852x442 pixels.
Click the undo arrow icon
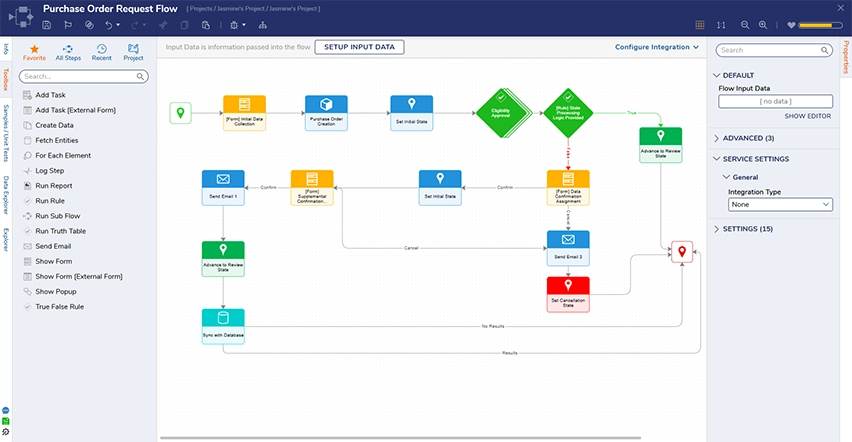click(108, 24)
